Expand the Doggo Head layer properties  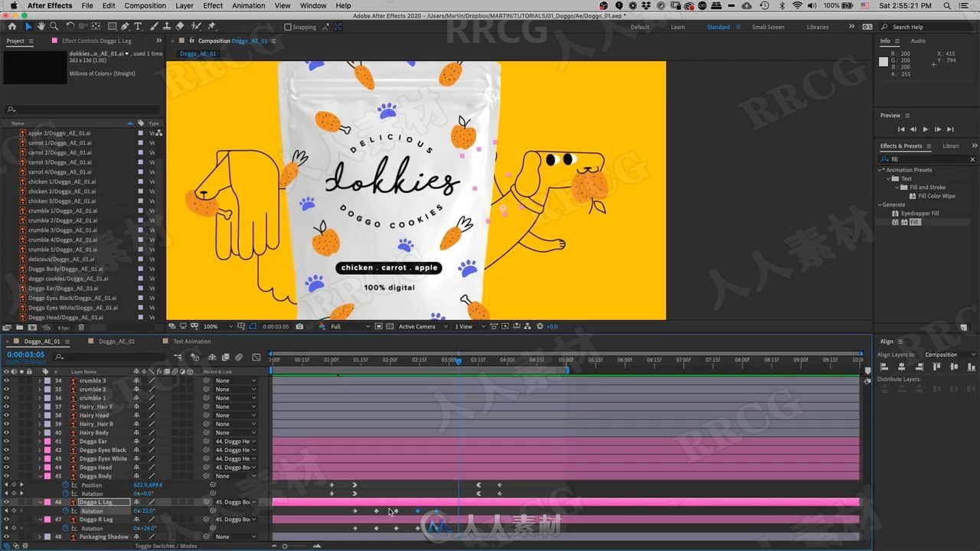[x=40, y=467]
